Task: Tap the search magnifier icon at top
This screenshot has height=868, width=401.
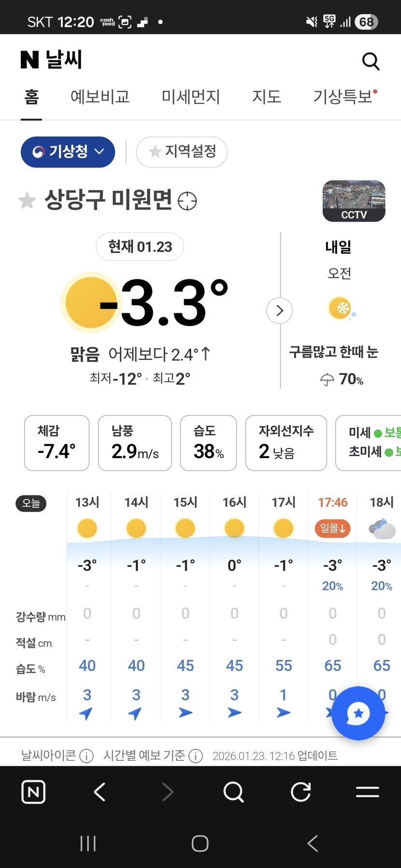Action: click(371, 61)
